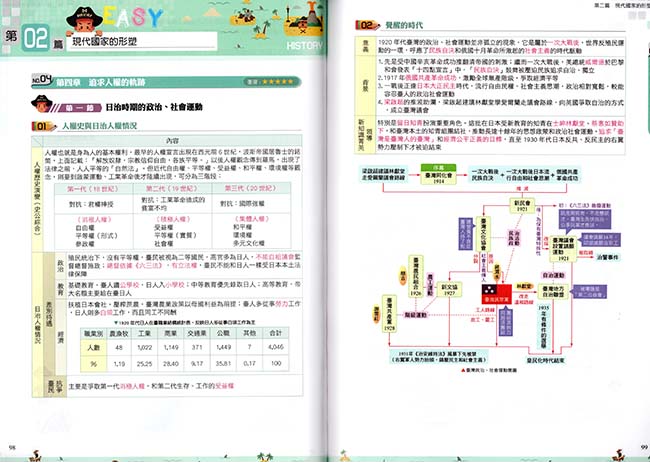Image resolution: width=650 pixels, height=462 pixels.
Task: Click the volcano island illustration in the banner
Action: click(x=304, y=19)
